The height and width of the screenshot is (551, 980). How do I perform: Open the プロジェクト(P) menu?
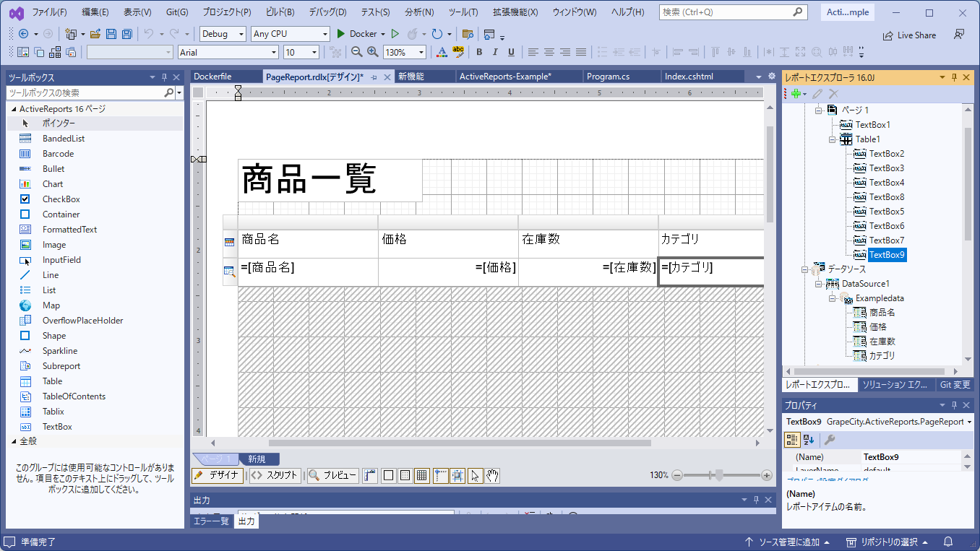point(227,12)
